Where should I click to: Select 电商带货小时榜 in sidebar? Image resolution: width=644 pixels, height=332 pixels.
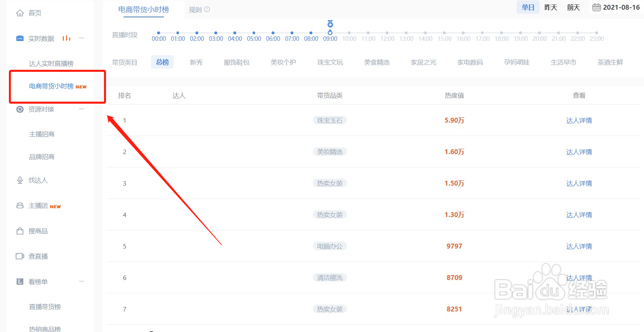51,86
